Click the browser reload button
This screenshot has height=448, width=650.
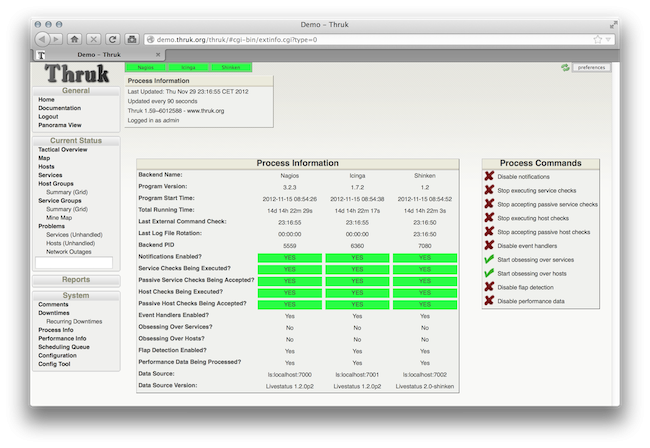click(x=113, y=39)
